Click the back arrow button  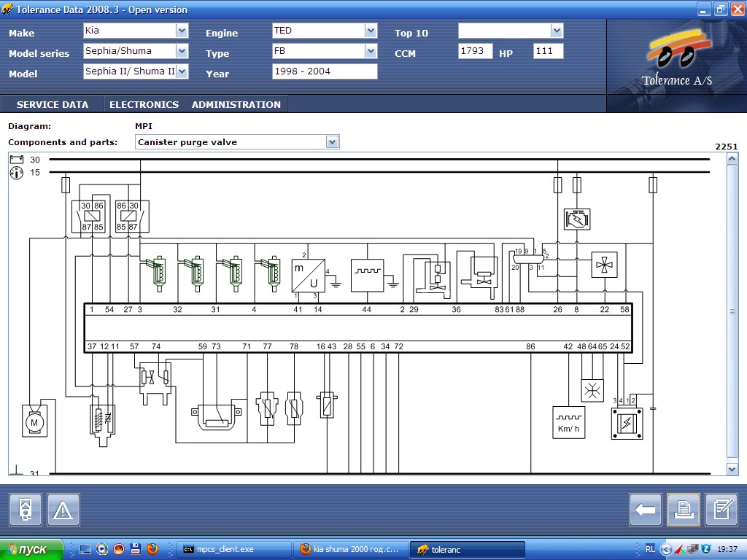tap(646, 510)
